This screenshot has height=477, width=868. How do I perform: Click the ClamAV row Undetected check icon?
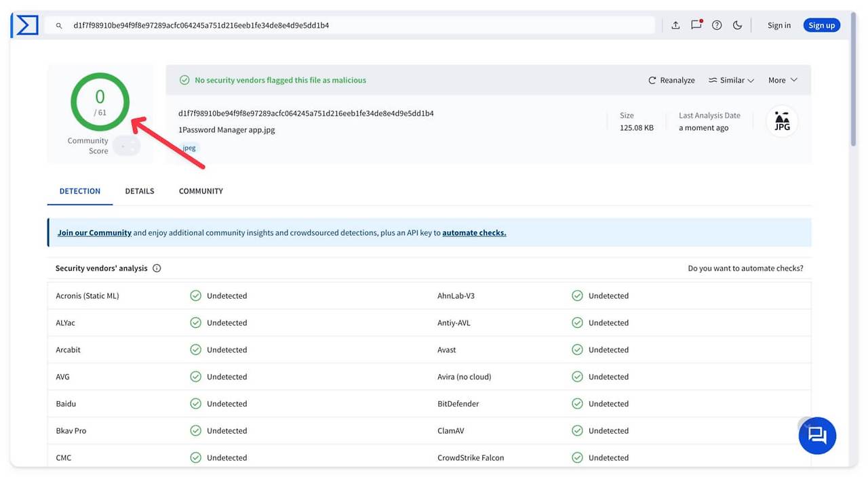tap(577, 431)
